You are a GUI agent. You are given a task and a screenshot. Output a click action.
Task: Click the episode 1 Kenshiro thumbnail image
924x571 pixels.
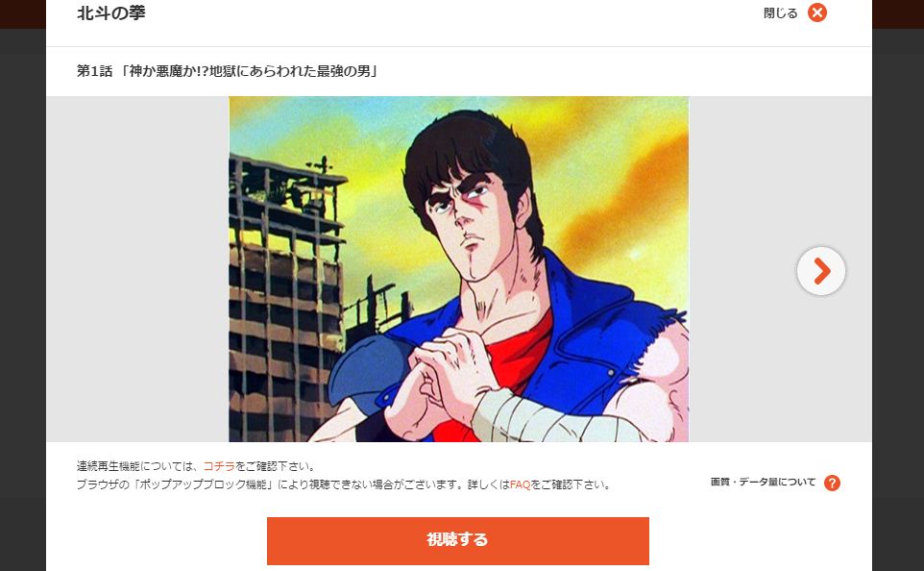(458, 269)
